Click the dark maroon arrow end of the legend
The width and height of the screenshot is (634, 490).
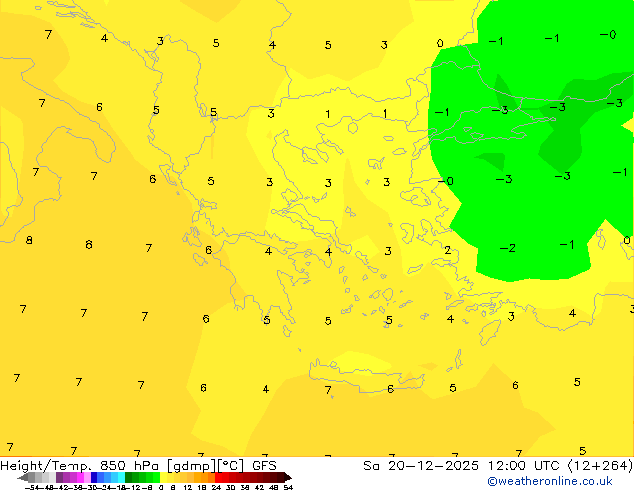pos(288,478)
